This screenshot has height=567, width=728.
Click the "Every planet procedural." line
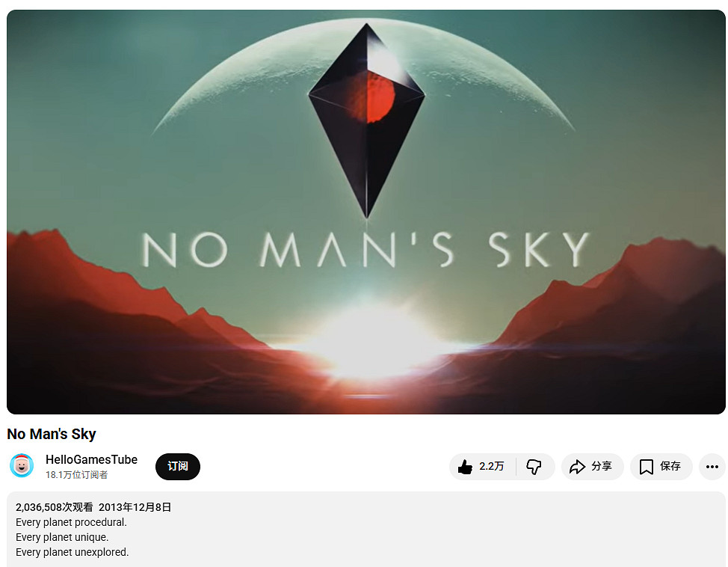point(71,522)
